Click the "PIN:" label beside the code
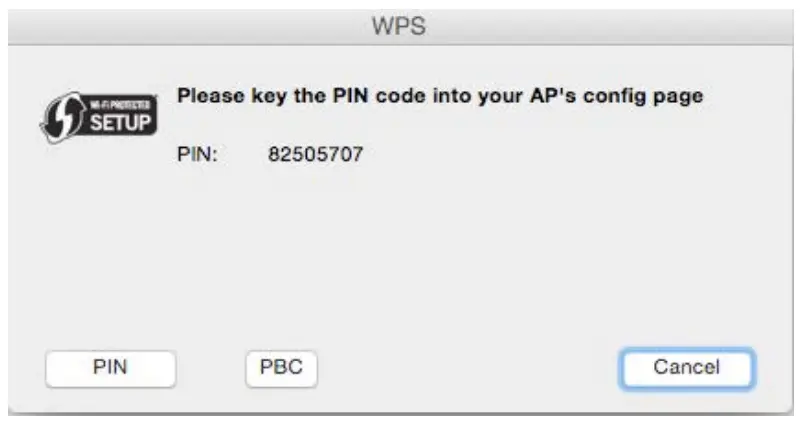The height and width of the screenshot is (427, 806). click(x=197, y=155)
